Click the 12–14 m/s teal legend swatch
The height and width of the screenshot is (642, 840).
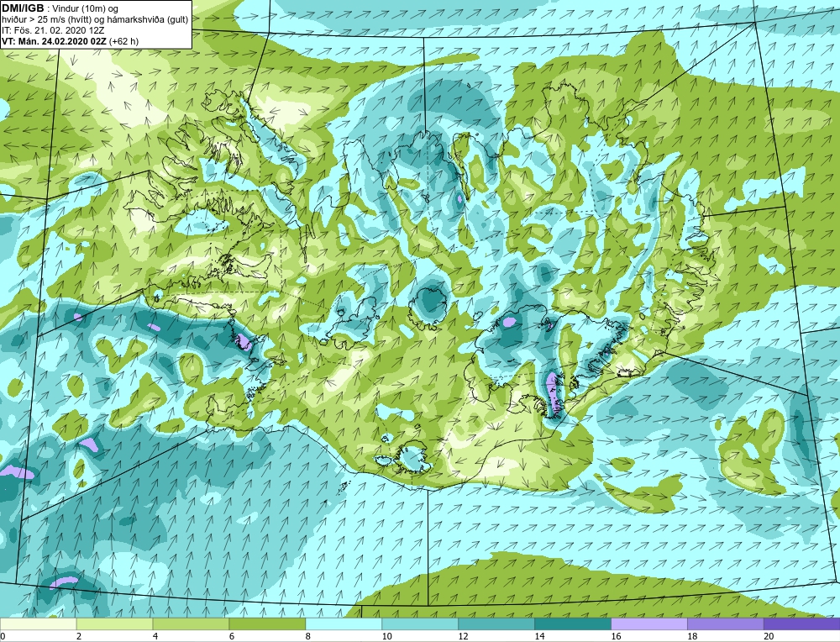click(496, 624)
